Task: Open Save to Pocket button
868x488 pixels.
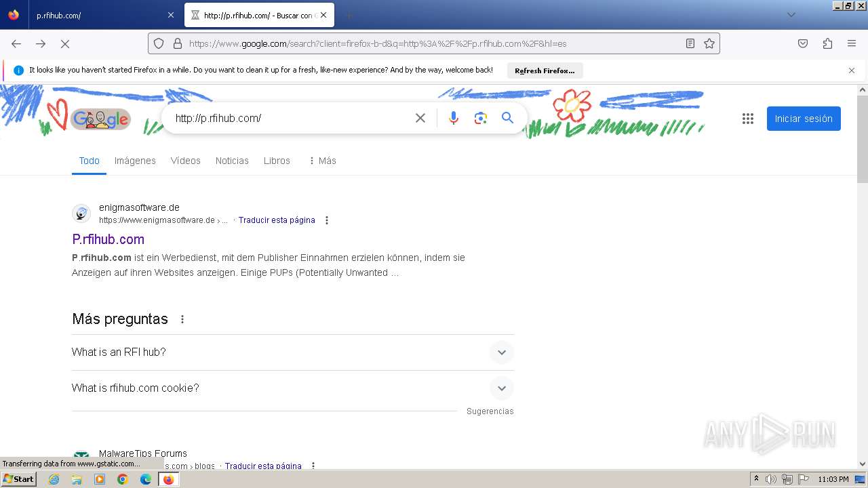Action: point(803,43)
